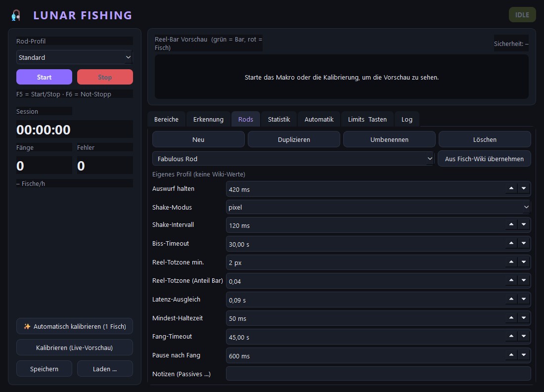
Task: Open Kalibrieren (Live-Vorschau)
Action: tap(75, 347)
